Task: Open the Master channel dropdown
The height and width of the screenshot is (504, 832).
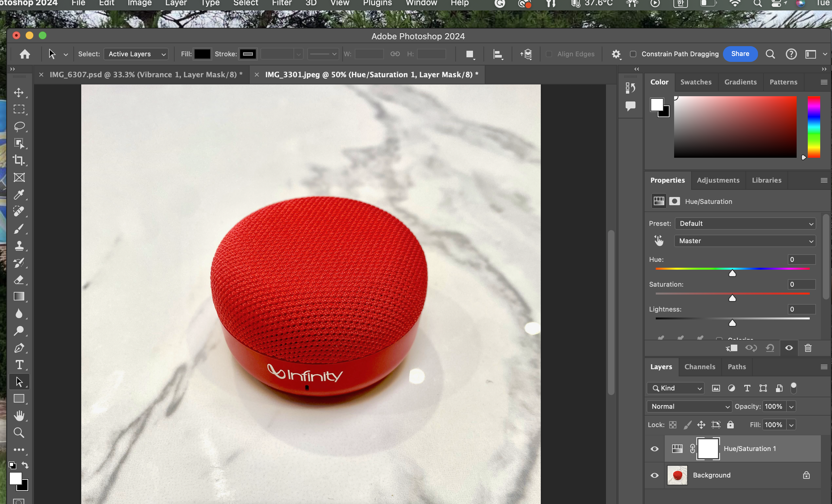Action: pyautogui.click(x=745, y=241)
